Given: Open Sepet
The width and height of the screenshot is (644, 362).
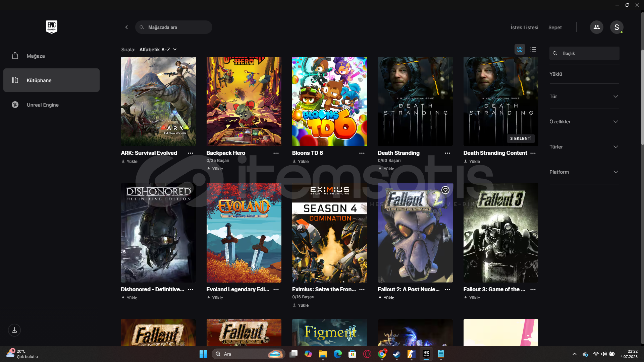Looking at the screenshot, I should pos(555,27).
